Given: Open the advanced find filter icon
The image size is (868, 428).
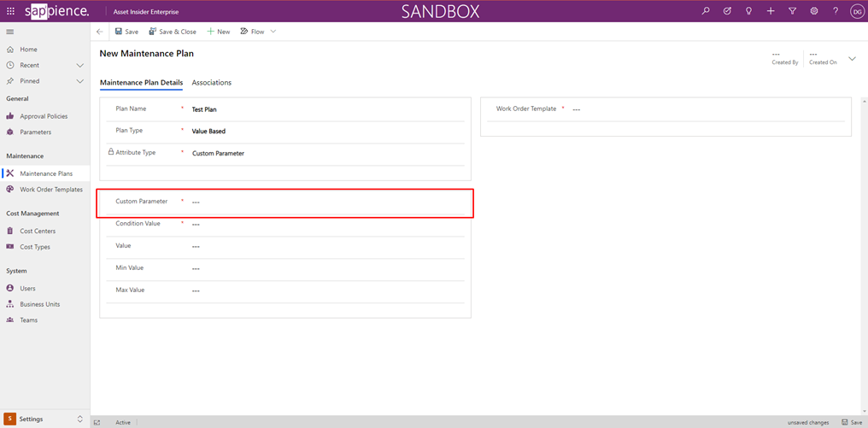Looking at the screenshot, I should (792, 11).
